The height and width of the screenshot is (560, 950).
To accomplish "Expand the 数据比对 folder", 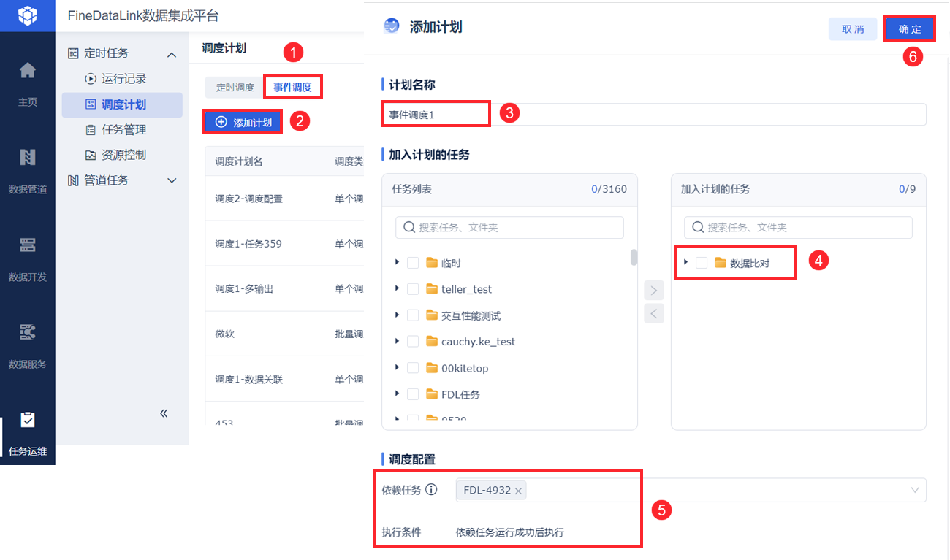I will (x=685, y=262).
